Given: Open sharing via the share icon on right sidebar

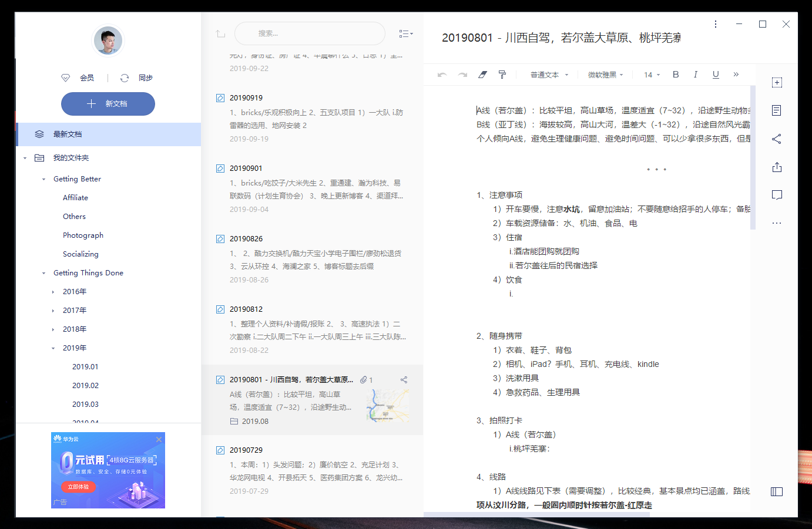Looking at the screenshot, I should (x=777, y=139).
